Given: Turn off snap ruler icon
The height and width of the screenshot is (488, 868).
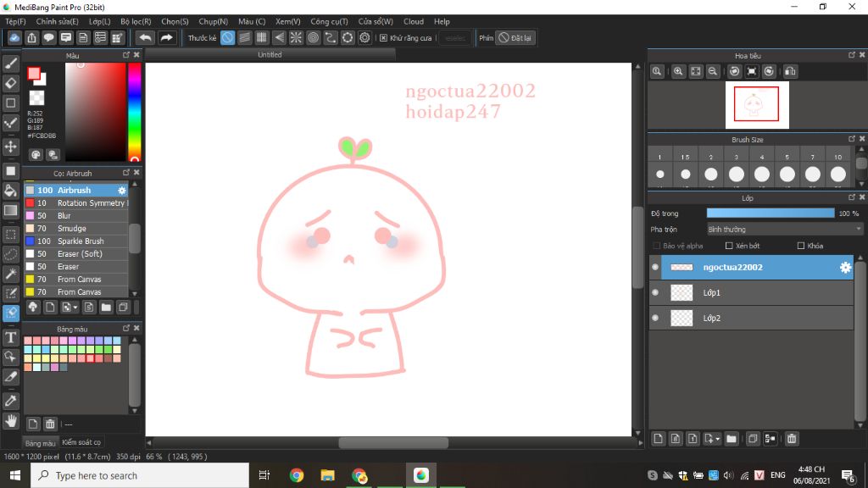Looking at the screenshot, I should point(227,37).
